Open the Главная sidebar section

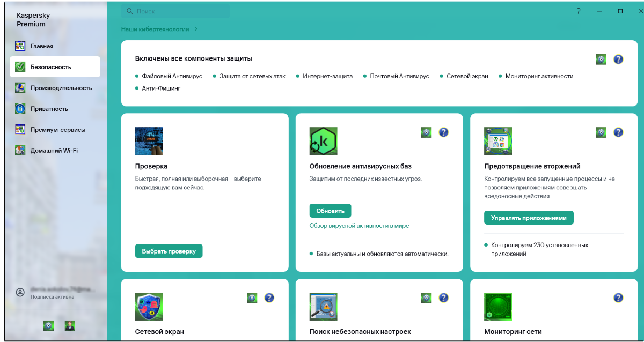[55, 46]
